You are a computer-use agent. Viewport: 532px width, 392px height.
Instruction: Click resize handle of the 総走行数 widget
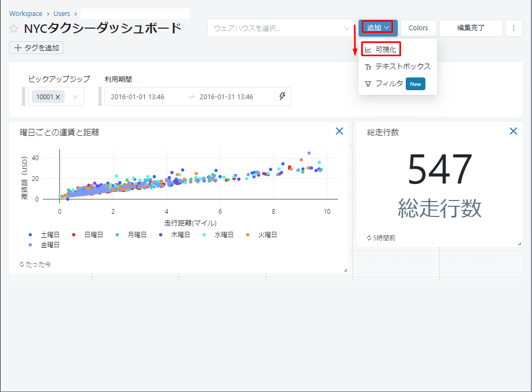520,243
